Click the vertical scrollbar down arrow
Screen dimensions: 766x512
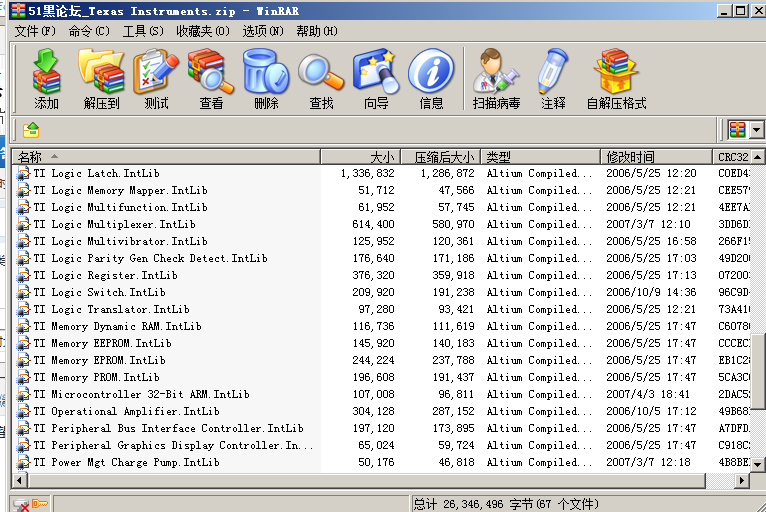757,464
